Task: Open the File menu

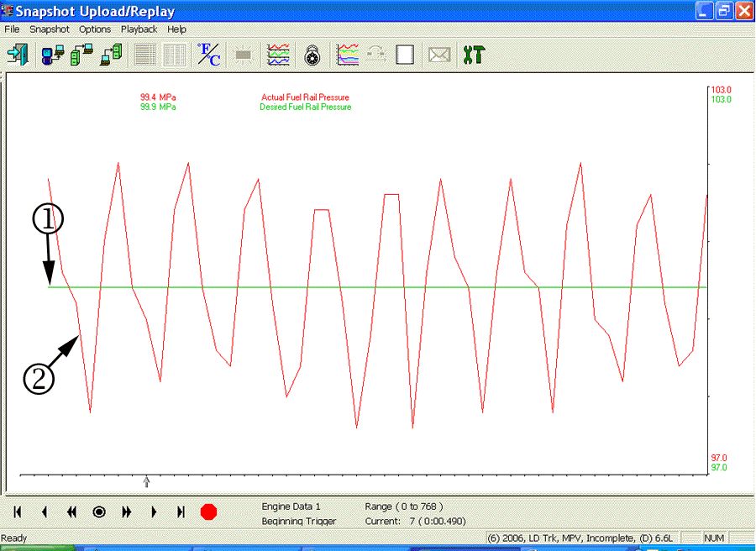Action: click(x=12, y=29)
